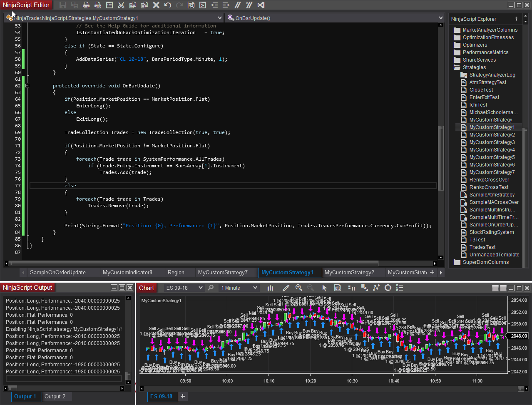This screenshot has width=532, height=405.
Task: Toggle pin on NinjaScript Explorer panel
Action: tap(516, 19)
